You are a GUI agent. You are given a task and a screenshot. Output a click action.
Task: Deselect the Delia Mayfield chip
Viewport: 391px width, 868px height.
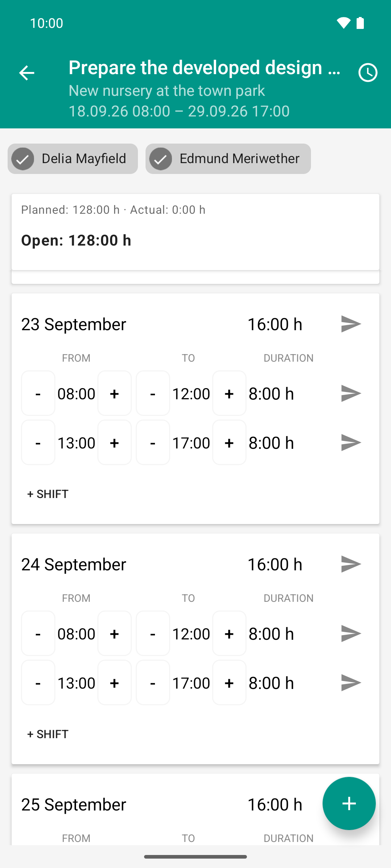(73, 159)
